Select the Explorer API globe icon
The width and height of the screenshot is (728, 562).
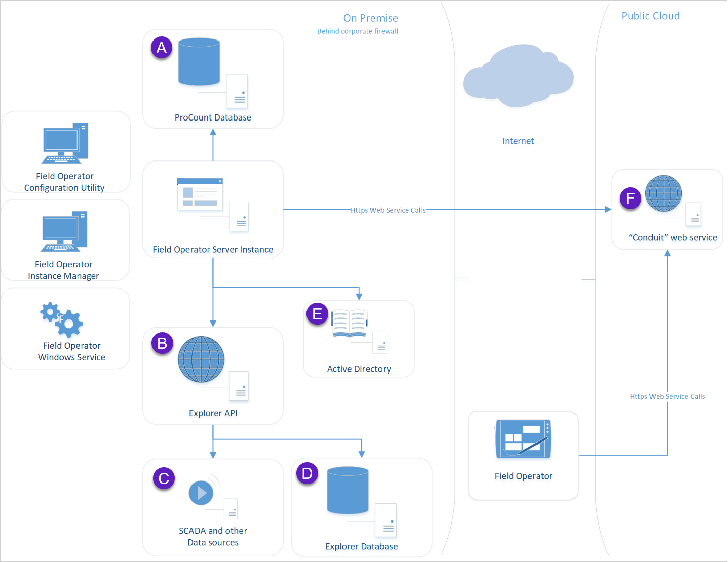pyautogui.click(x=201, y=359)
